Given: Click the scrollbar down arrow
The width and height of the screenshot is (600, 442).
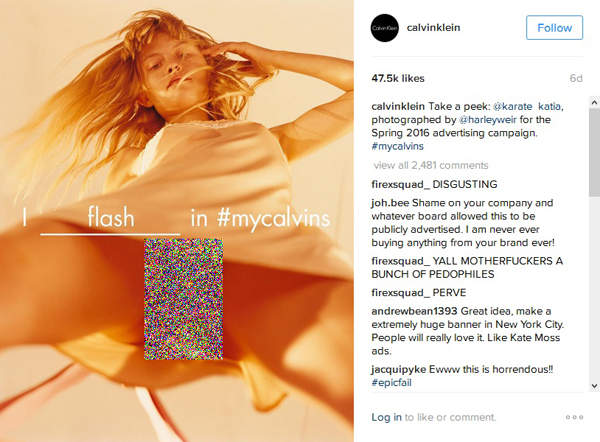Looking at the screenshot, I should pyautogui.click(x=594, y=386).
